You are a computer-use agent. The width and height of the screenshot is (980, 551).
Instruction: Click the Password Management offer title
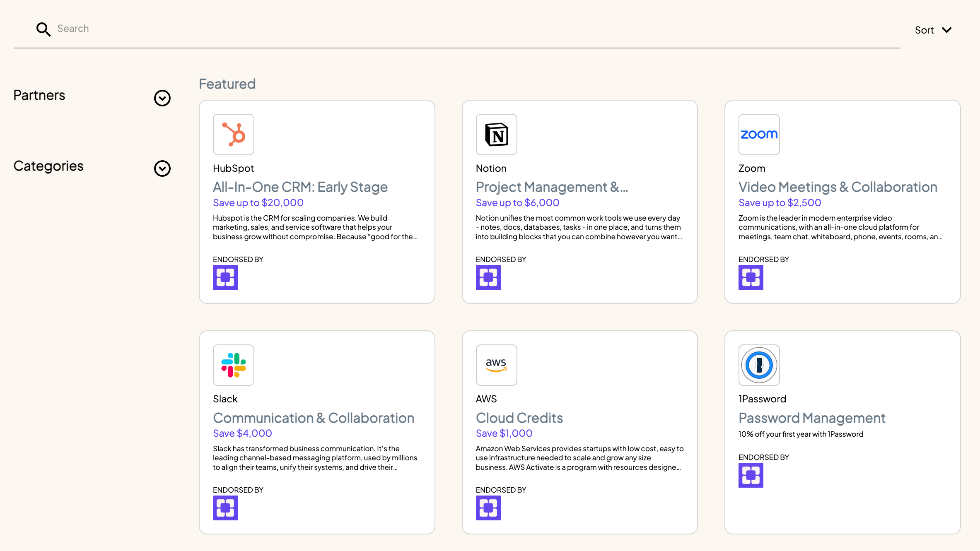point(811,418)
